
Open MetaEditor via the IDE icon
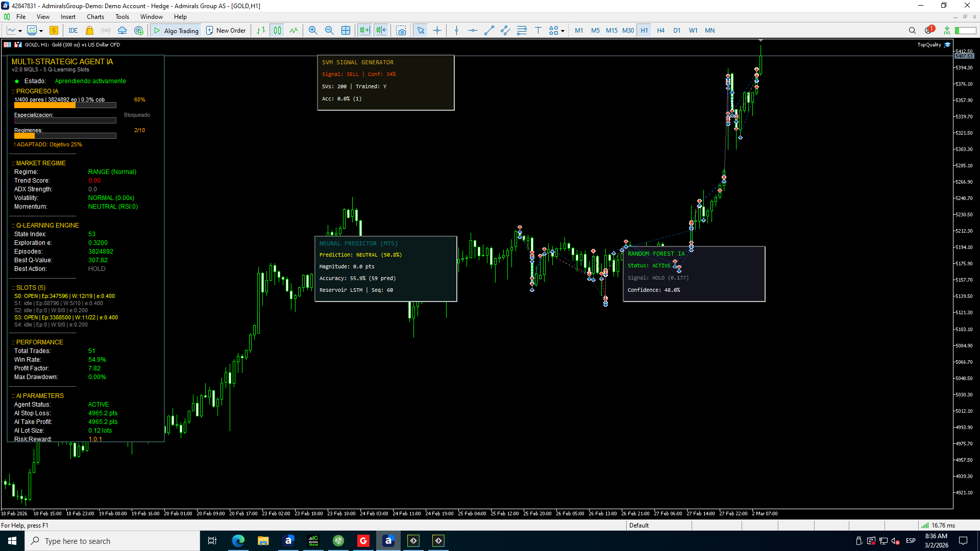[x=73, y=31]
